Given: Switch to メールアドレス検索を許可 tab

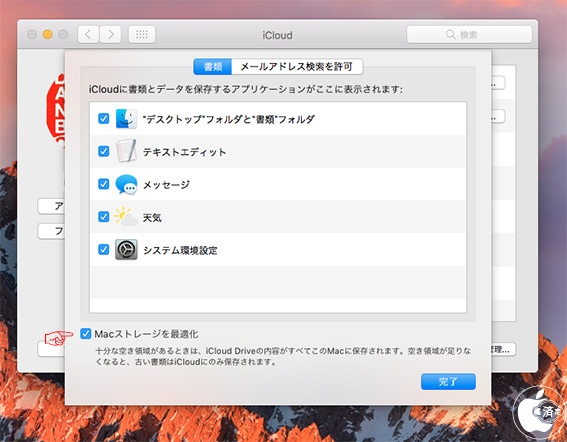Looking at the screenshot, I should click(297, 67).
